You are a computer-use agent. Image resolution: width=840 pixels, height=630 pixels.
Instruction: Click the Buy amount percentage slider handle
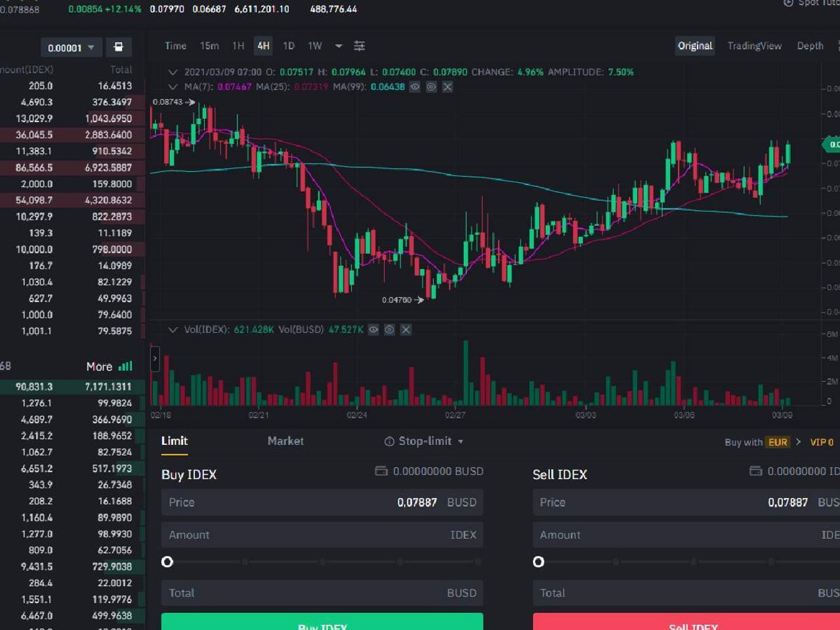click(x=167, y=562)
